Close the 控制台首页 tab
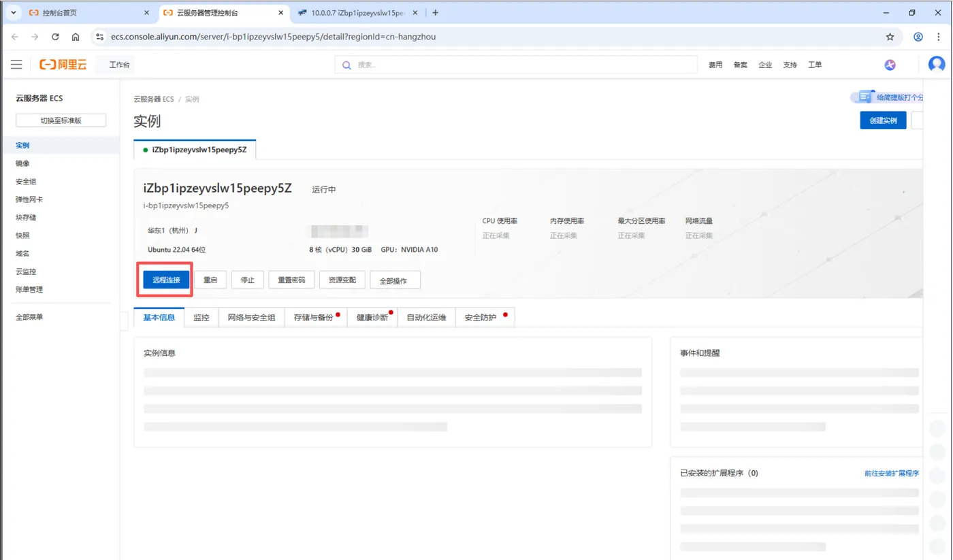This screenshot has width=953, height=560. click(x=147, y=12)
